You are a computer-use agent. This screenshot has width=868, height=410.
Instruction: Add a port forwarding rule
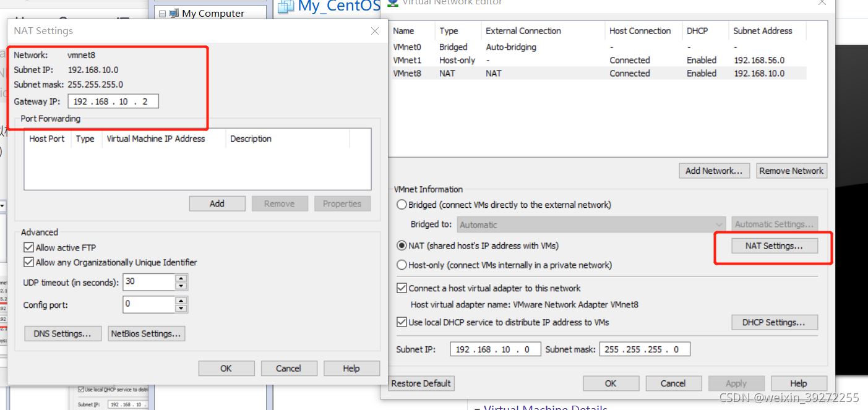coord(217,203)
